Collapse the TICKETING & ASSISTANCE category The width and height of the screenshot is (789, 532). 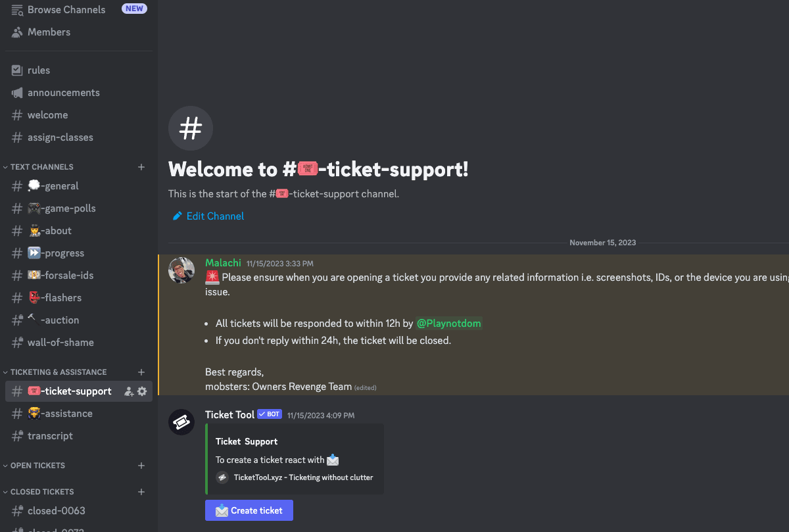coord(55,372)
